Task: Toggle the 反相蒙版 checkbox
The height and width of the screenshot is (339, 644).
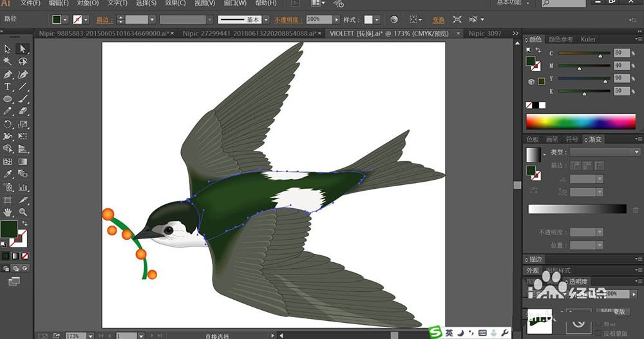Action: [600, 333]
